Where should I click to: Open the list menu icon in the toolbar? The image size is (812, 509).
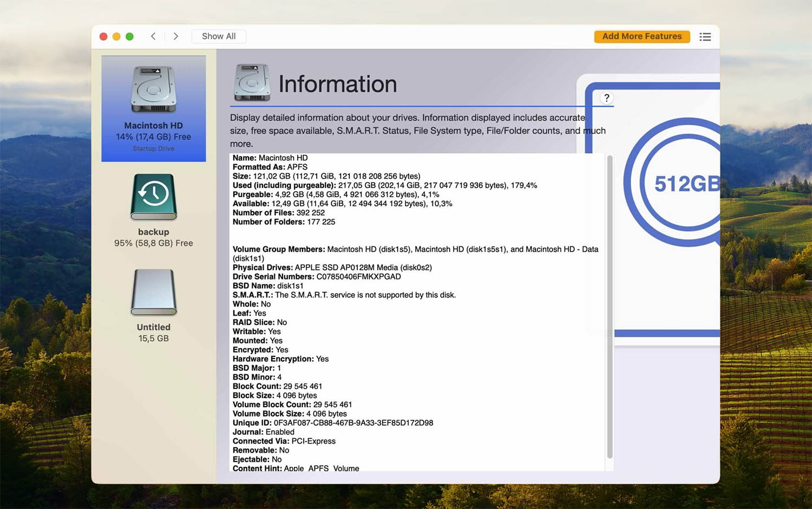pos(705,37)
